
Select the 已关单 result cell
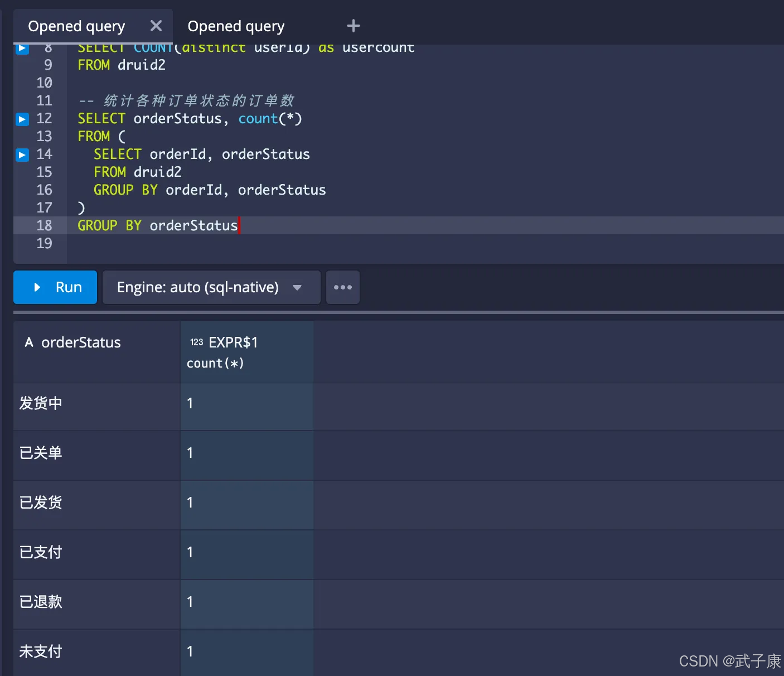point(41,453)
